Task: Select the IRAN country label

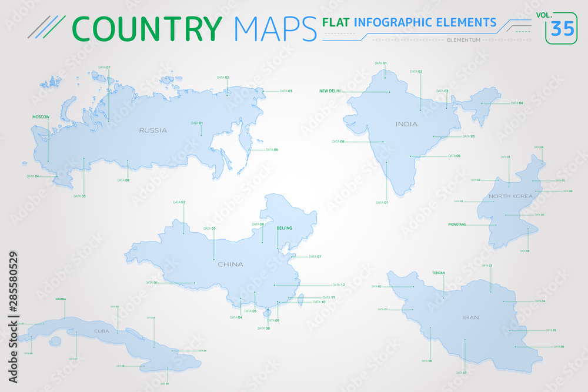Action: point(471,317)
